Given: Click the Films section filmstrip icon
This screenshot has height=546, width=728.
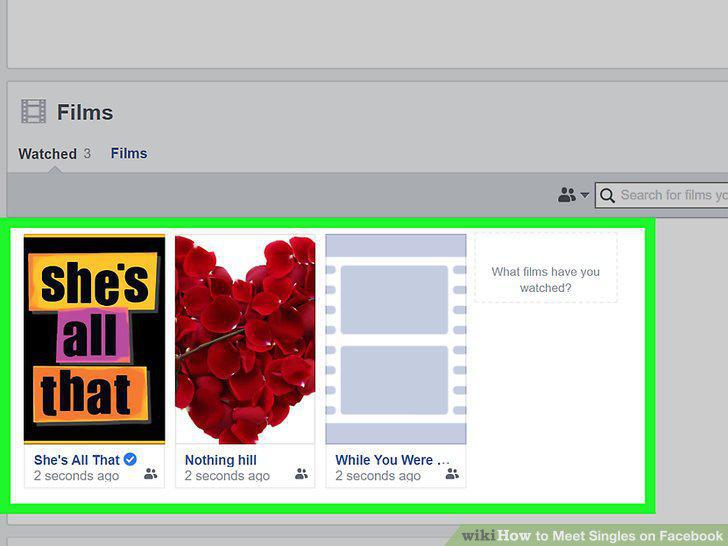Looking at the screenshot, I should click(33, 111).
